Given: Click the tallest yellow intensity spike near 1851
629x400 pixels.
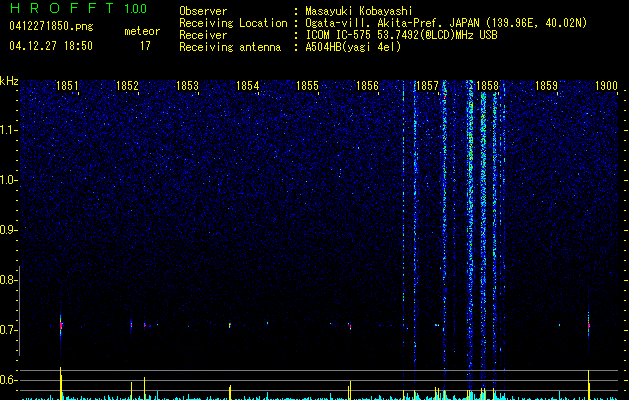Looking at the screenshot, I should coord(61,383).
